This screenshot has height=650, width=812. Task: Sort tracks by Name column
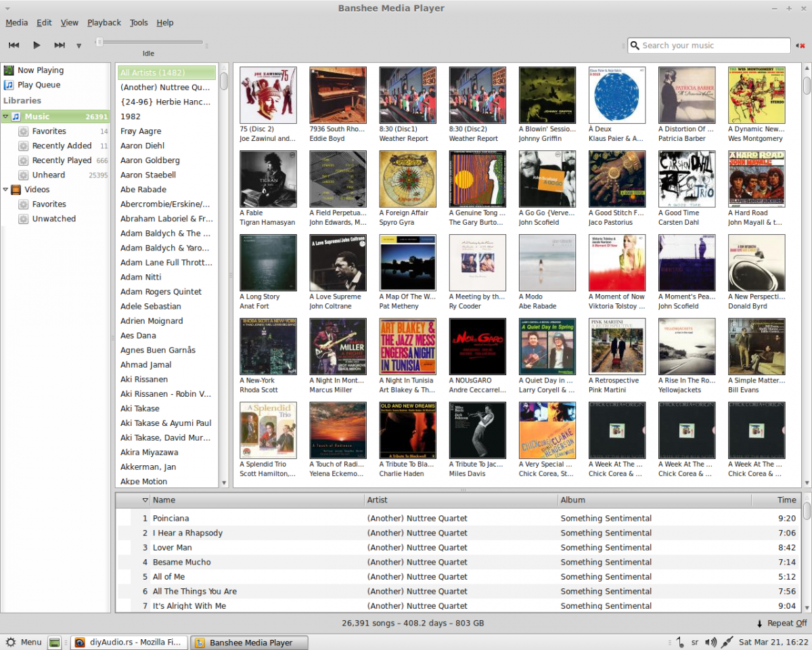257,500
